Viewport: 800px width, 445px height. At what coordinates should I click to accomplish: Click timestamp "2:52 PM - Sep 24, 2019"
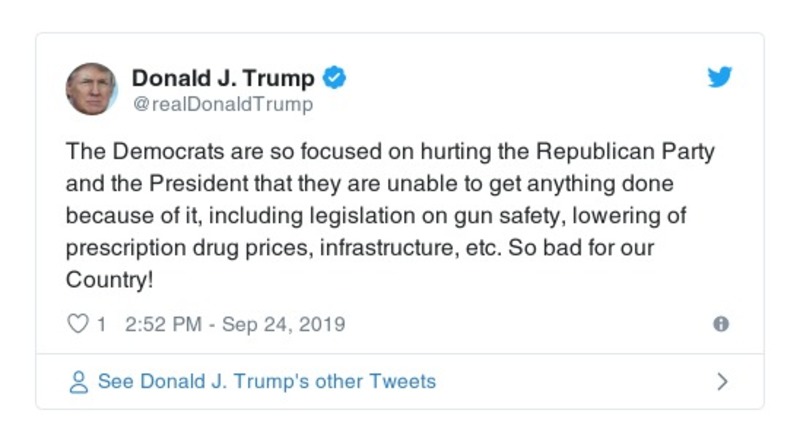235,324
